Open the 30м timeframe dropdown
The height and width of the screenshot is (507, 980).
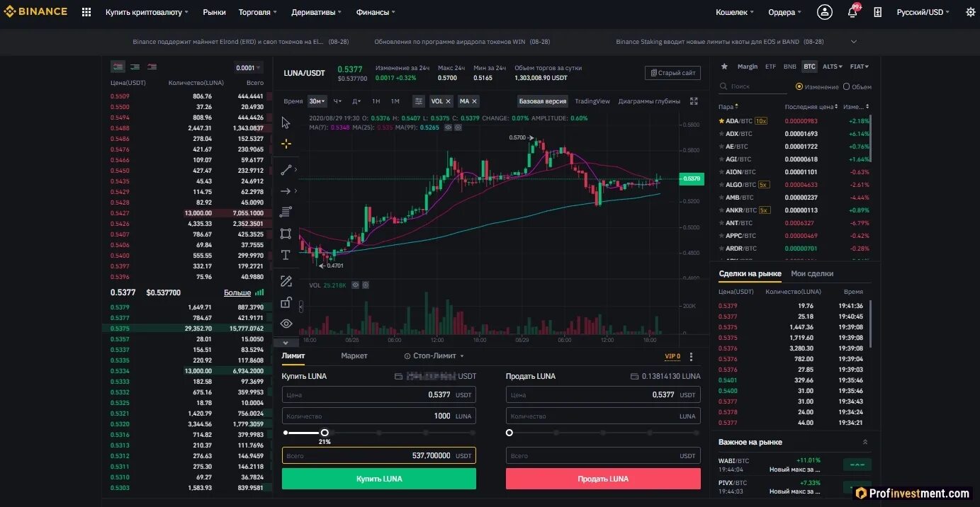click(x=317, y=101)
